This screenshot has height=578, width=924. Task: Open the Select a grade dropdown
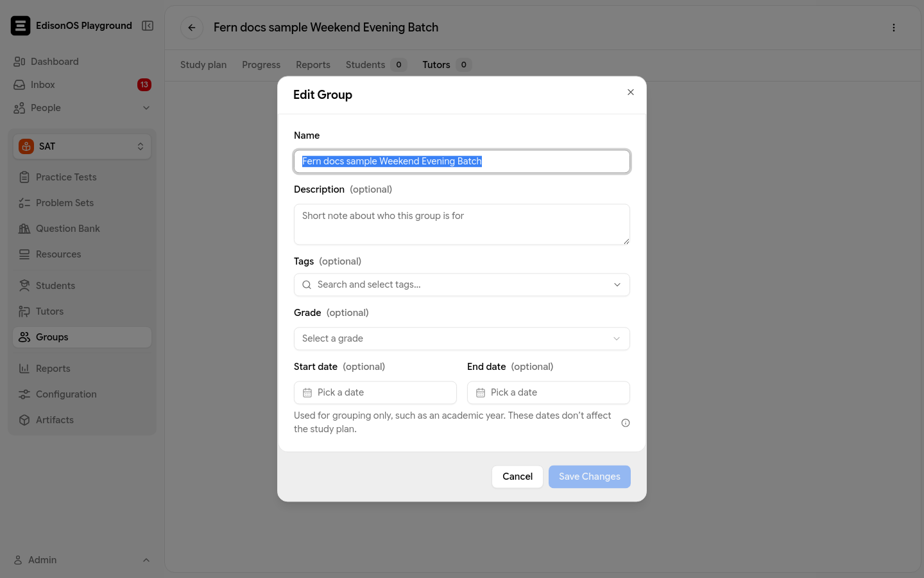tap(462, 338)
